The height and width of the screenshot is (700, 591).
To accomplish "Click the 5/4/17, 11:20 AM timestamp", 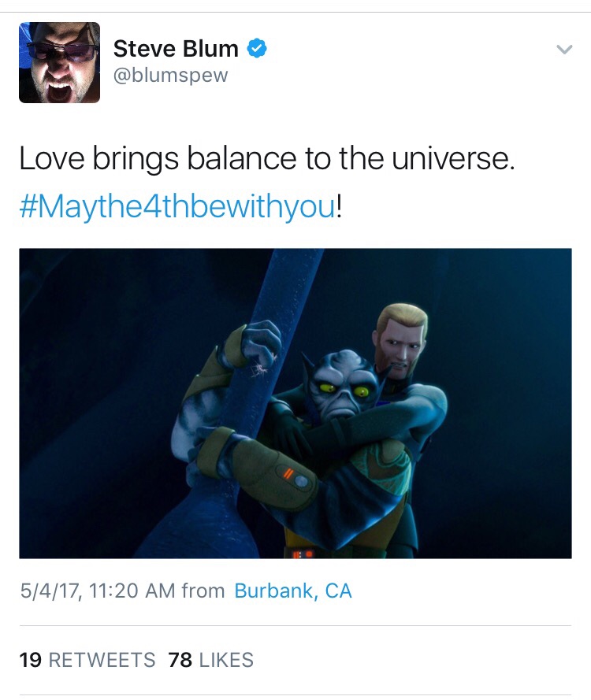I will [x=98, y=591].
